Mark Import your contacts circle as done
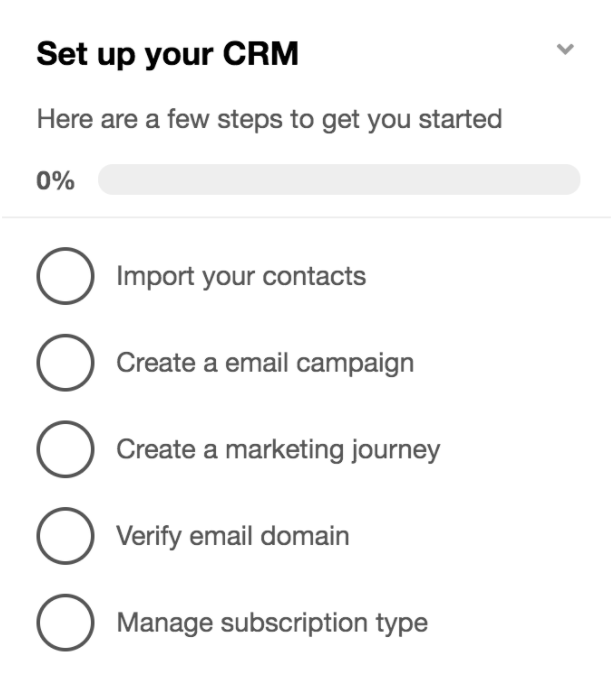 [65, 276]
